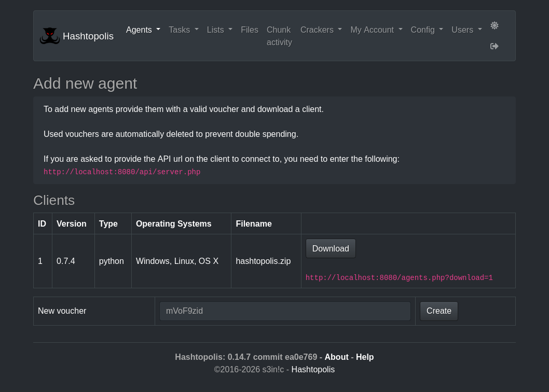Visit the Hashtopolis footer link
Viewport: 549px width, 392px height.
[313, 369]
